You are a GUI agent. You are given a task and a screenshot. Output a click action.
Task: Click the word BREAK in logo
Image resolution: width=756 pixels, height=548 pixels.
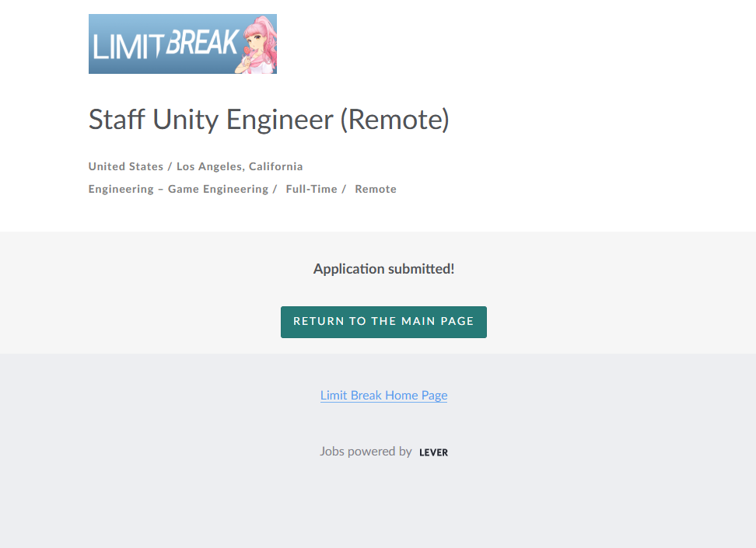[x=201, y=43]
